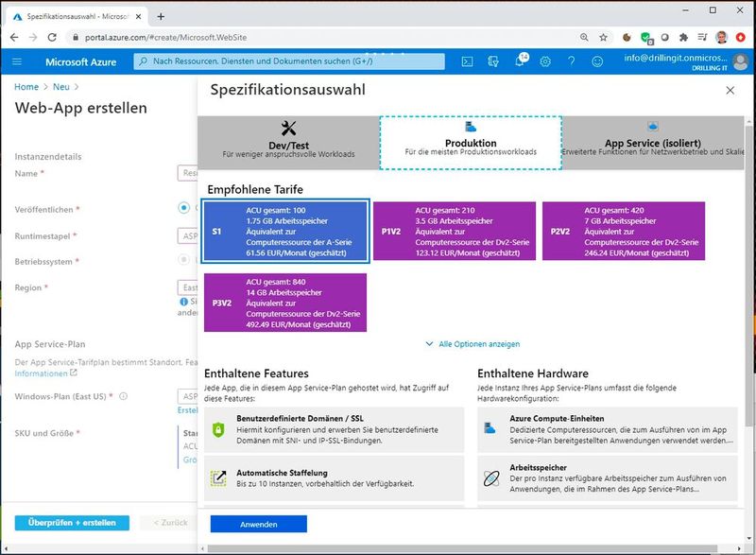Bookmark this page with the star icon
This screenshot has height=555, width=756.
click(603, 37)
